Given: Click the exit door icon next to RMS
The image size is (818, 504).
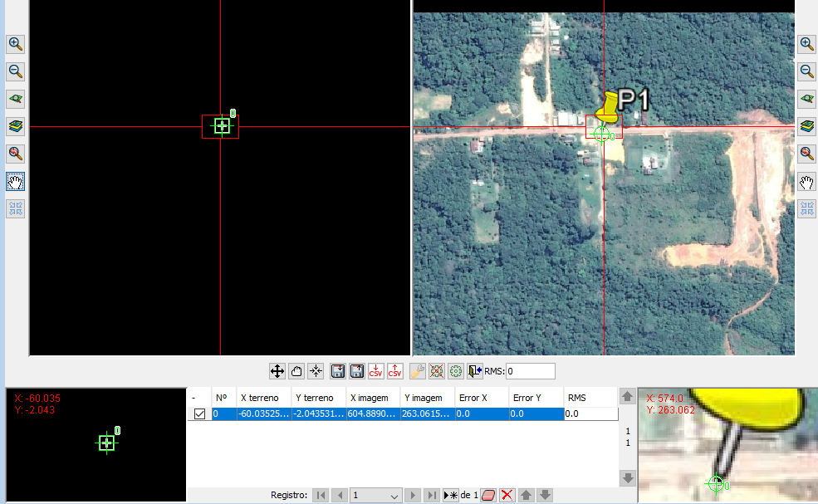Looking at the screenshot, I should pyautogui.click(x=474, y=371).
